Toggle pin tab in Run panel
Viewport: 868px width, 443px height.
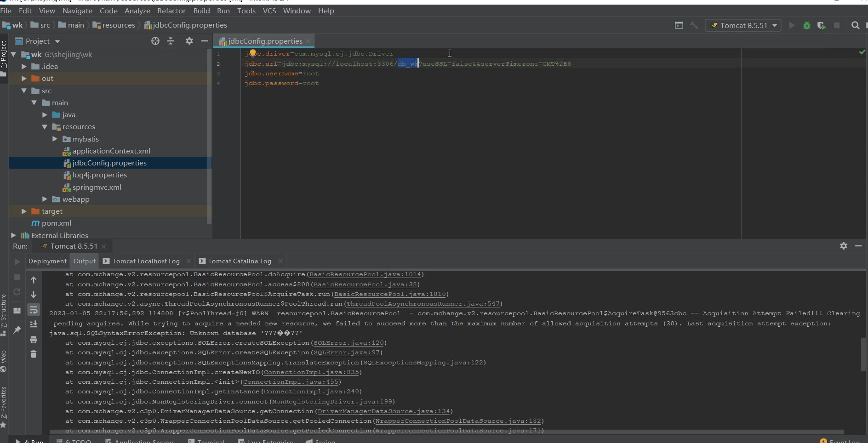click(17, 330)
